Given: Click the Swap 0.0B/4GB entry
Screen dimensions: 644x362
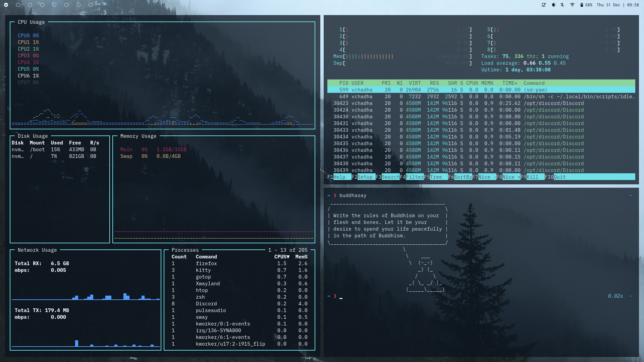Looking at the screenshot, I should (150, 156).
